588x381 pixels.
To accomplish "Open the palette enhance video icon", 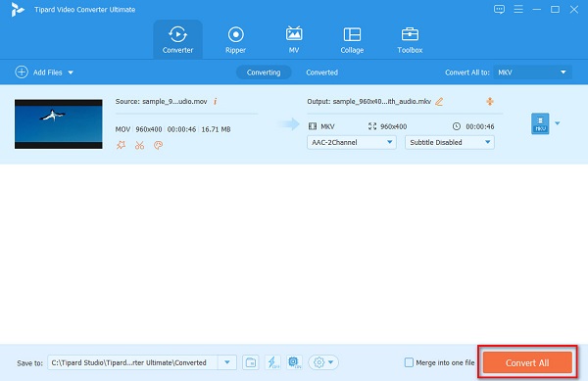I will coord(158,145).
